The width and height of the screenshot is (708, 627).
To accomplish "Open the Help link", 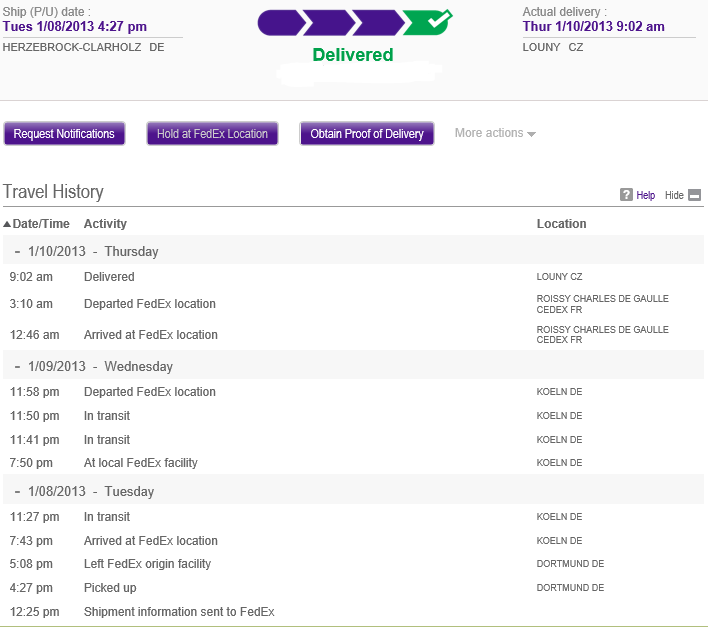I will point(645,196).
